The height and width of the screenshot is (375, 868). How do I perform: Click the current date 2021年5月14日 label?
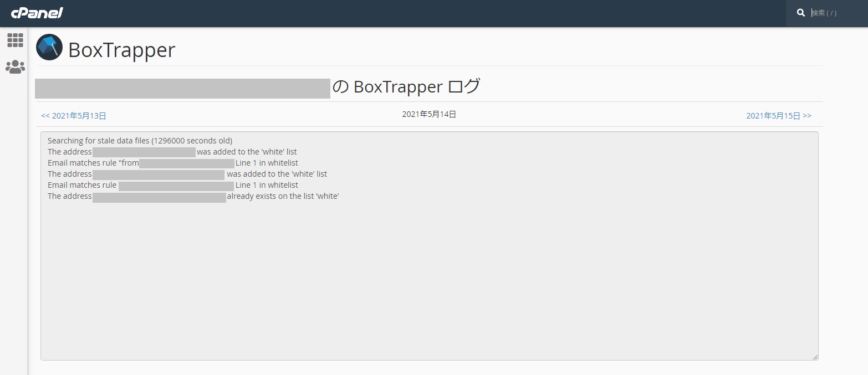[x=429, y=114]
